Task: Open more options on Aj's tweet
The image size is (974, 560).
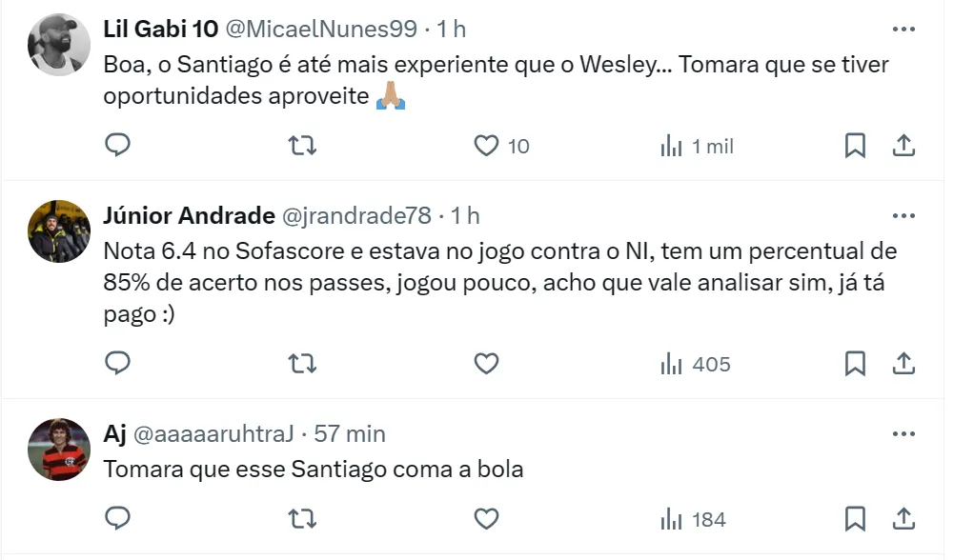Action: click(x=903, y=434)
